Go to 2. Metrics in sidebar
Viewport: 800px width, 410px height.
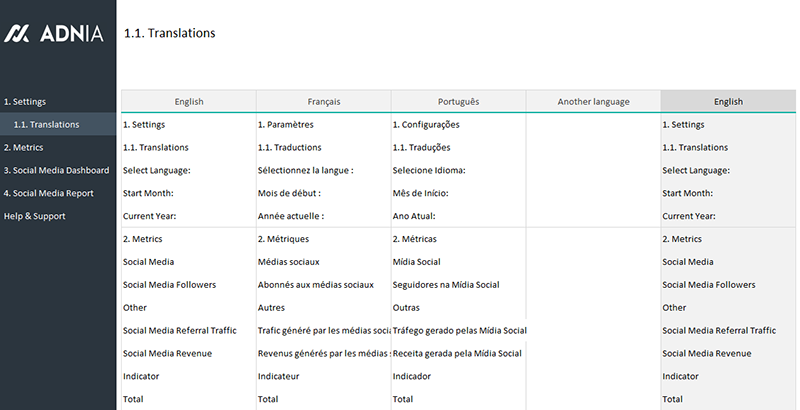pos(24,148)
